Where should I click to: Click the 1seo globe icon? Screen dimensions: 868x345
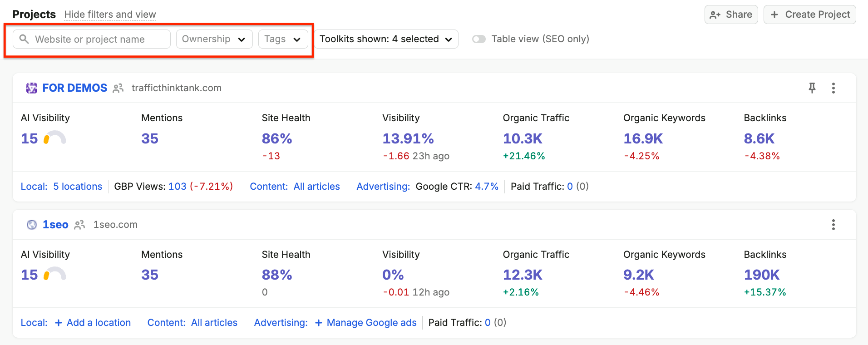(x=32, y=225)
